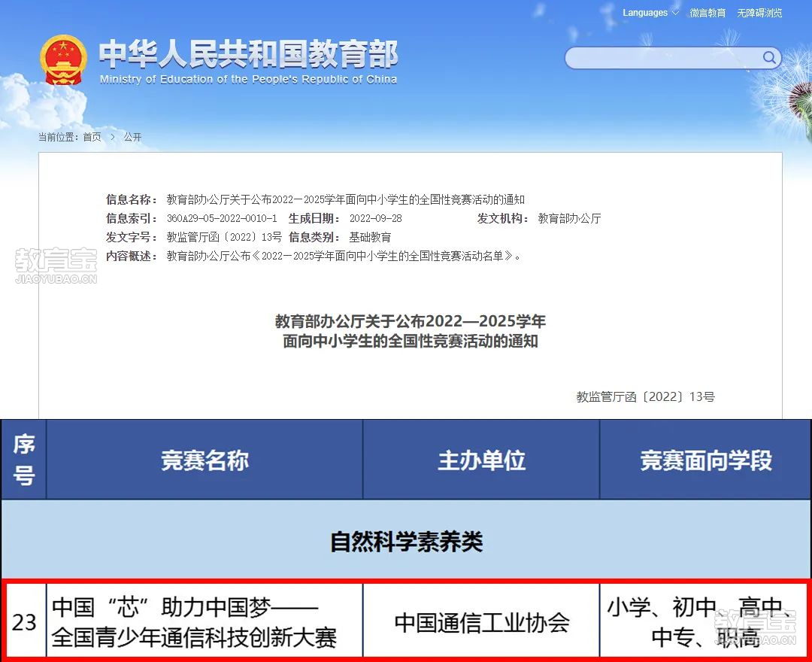
Task: Select category value 基础教育
Action: click(370, 237)
